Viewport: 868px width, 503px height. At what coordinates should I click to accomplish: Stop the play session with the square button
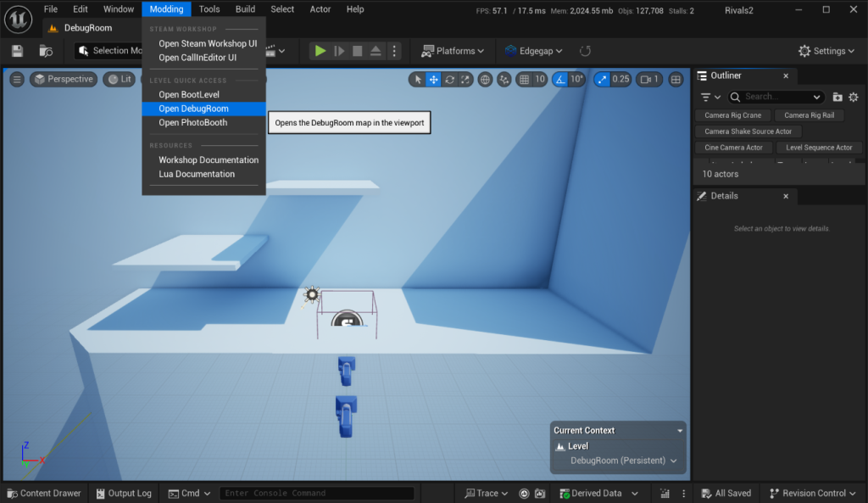click(358, 51)
